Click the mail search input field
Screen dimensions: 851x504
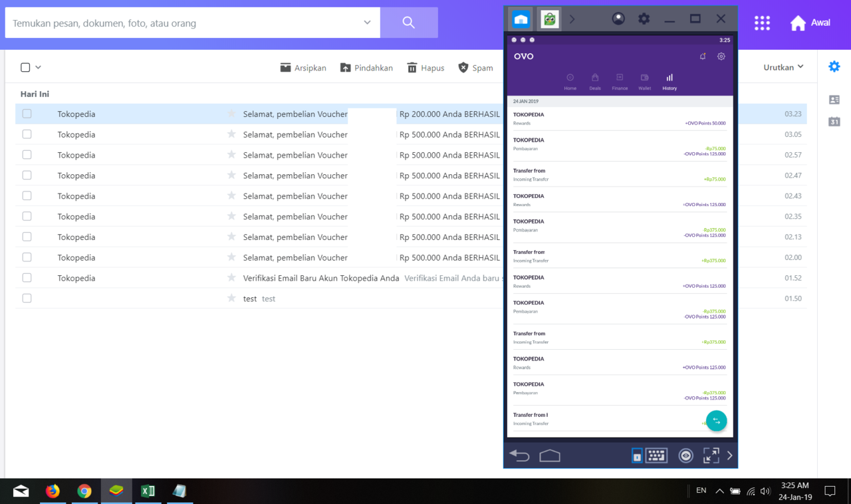click(x=180, y=23)
